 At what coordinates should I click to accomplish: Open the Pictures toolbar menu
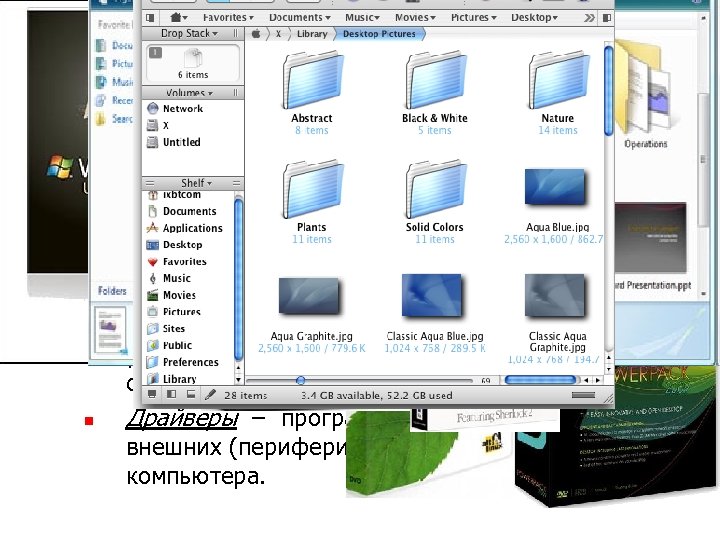pyautogui.click(x=473, y=17)
